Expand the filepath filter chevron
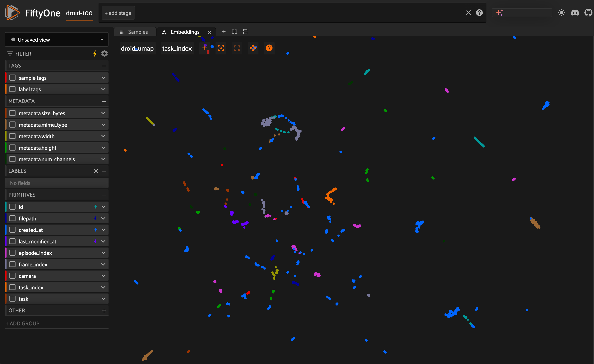Screen dimensions: 594x364 [103, 219]
